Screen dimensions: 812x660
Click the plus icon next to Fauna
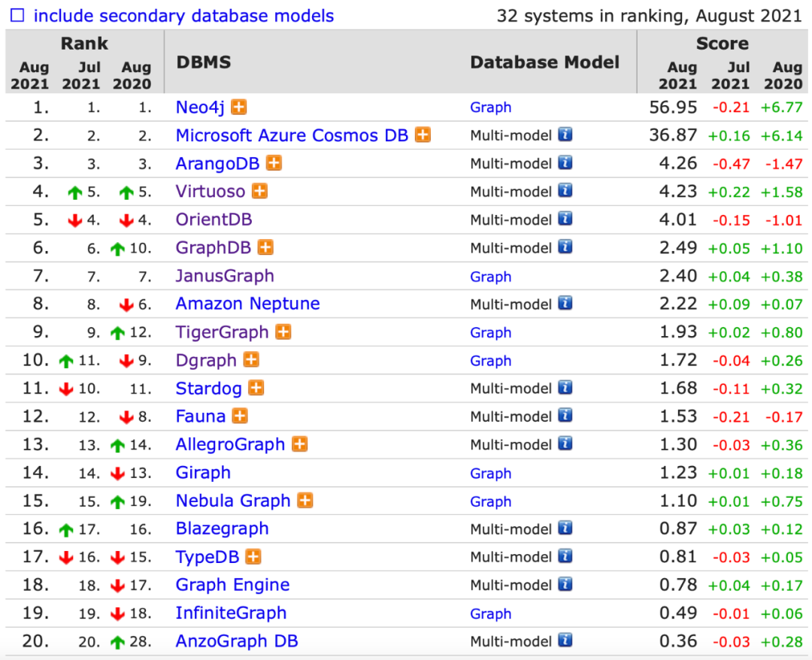[240, 416]
